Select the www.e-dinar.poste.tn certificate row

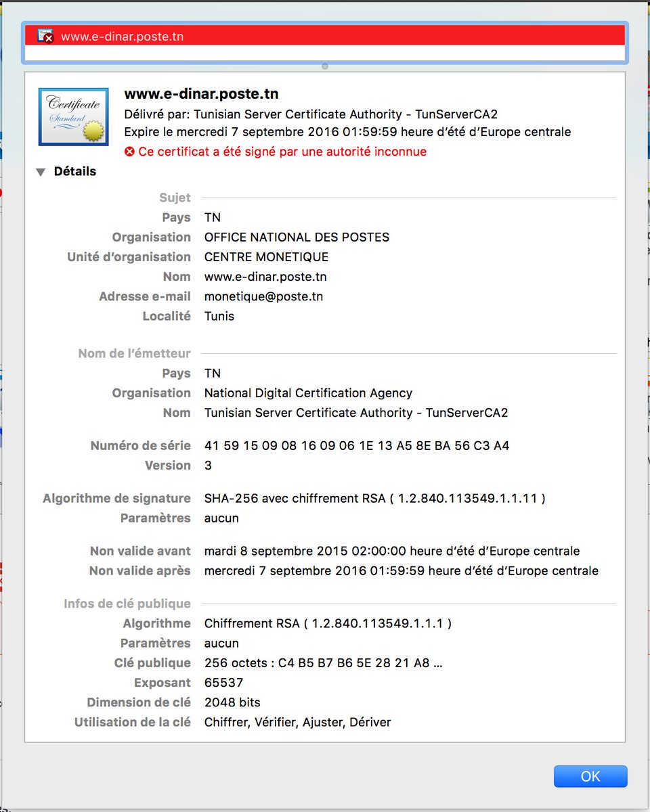point(325,37)
